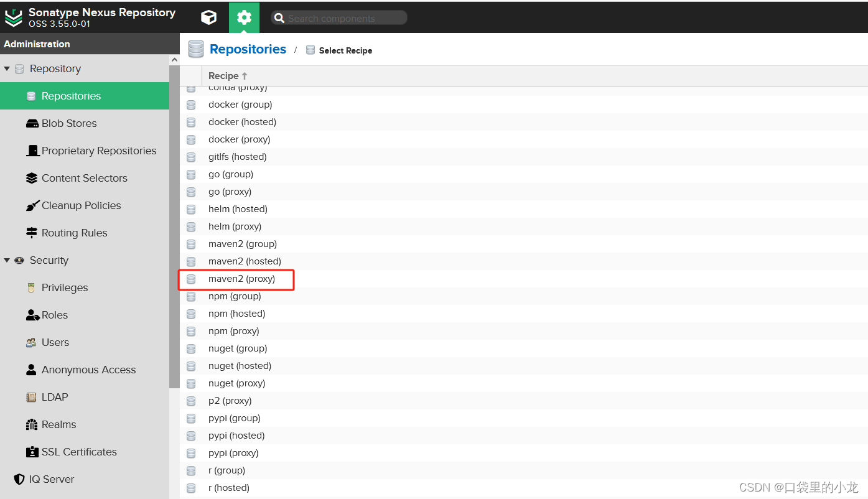Select the go (group) recipe

point(524,174)
